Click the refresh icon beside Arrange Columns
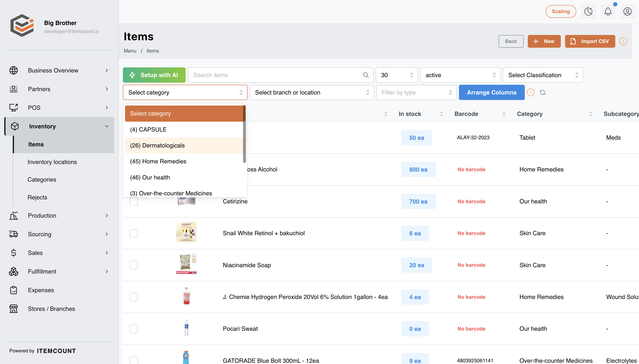639x364 pixels. 543,93
